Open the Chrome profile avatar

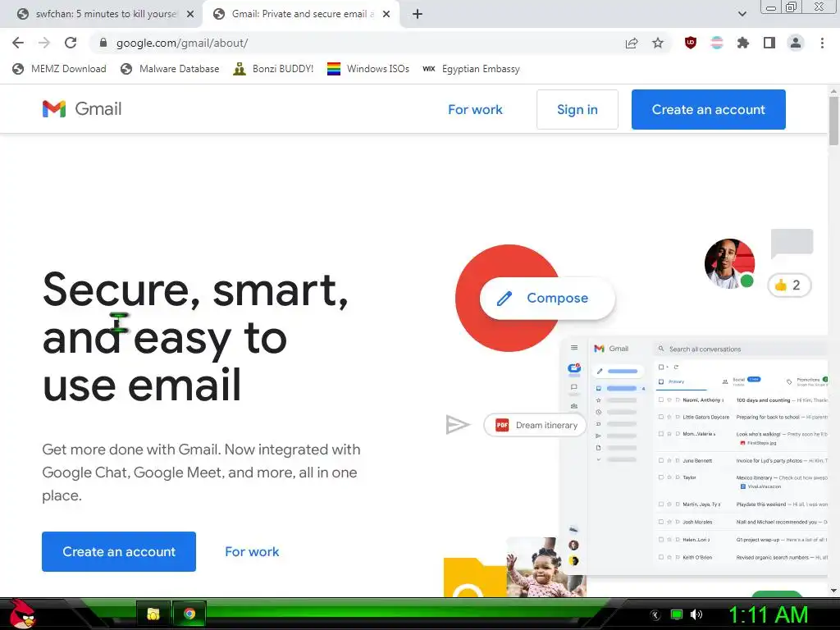[x=796, y=43]
